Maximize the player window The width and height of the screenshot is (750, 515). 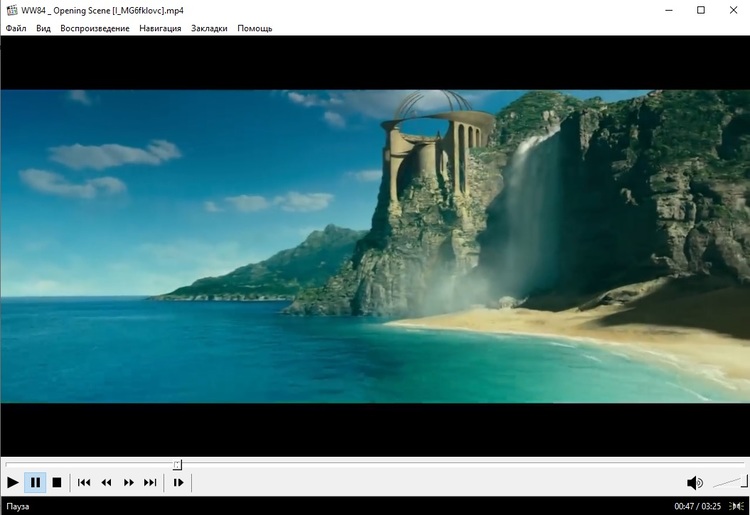(701, 10)
